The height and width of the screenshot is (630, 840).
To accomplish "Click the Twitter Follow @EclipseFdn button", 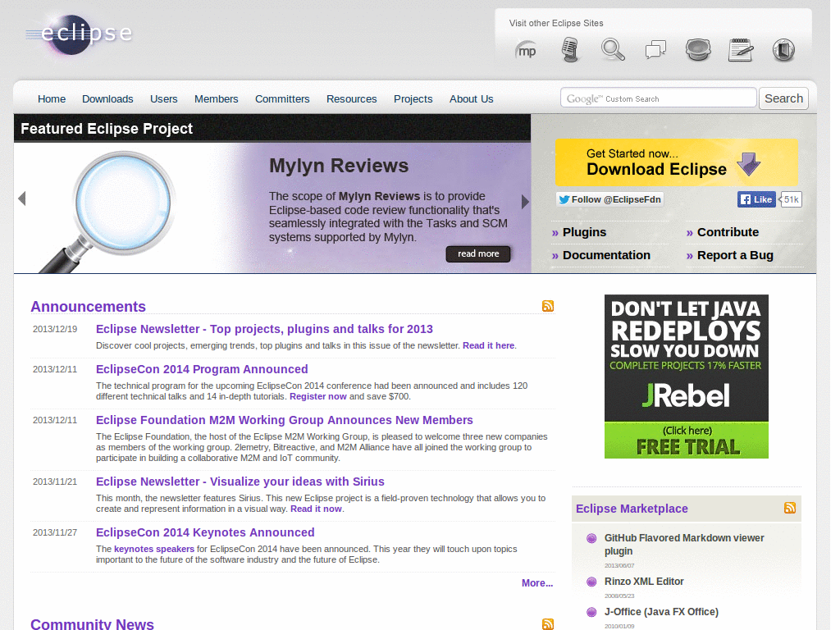I will (x=609, y=199).
